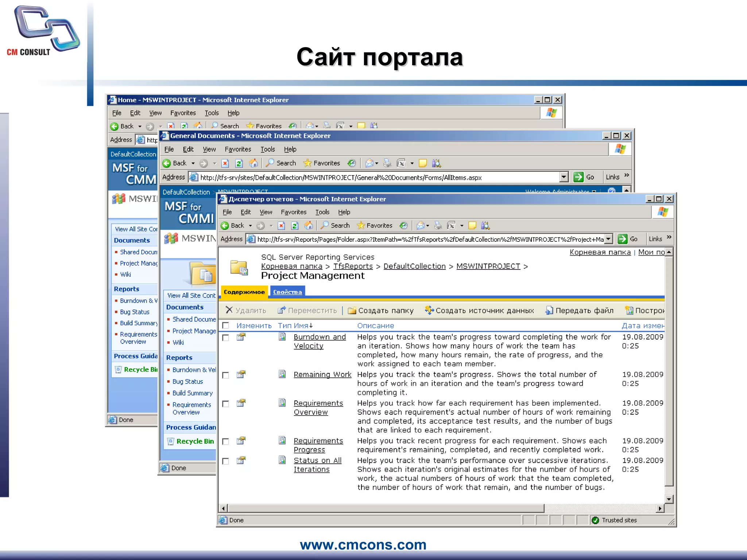
Task: Open Tools menu in Диспетчер отчетов window
Action: click(x=322, y=212)
